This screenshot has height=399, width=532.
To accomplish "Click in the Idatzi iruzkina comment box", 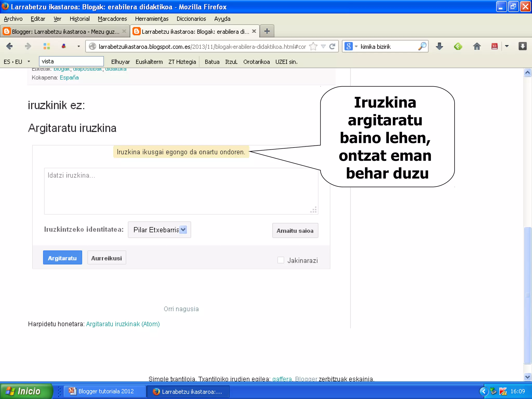I will pyautogui.click(x=181, y=191).
